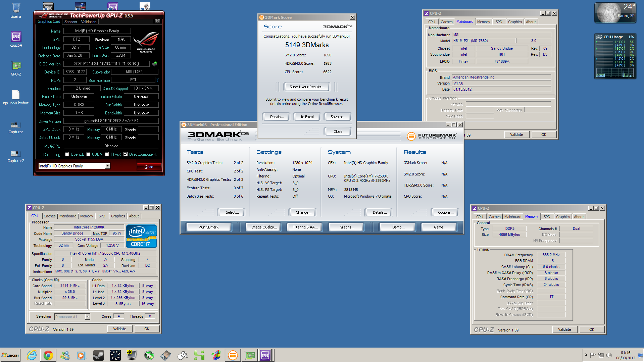The width and height of the screenshot is (644, 362).
Task: Export the score with To Excel
Action: (x=307, y=117)
